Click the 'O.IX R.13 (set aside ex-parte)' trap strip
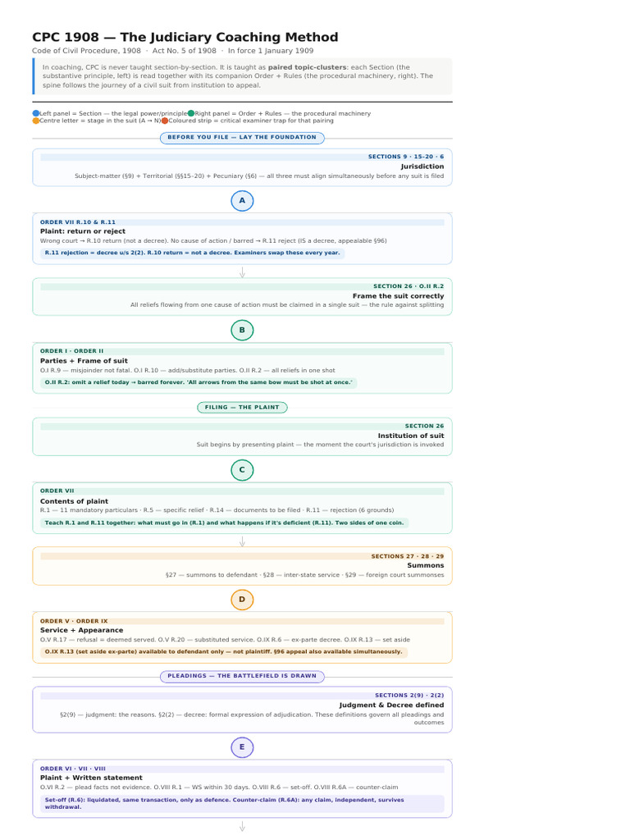The width and height of the screenshot is (630, 840). (223, 652)
